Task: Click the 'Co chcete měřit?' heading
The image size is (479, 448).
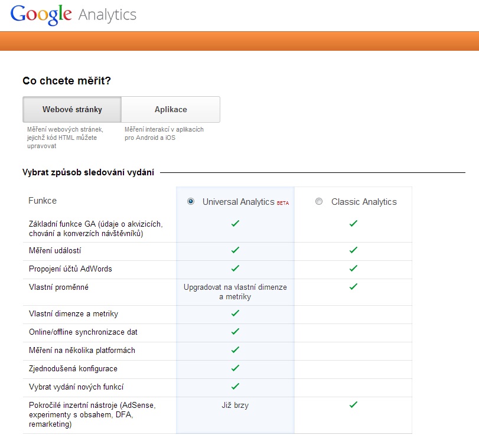Action: [66, 81]
